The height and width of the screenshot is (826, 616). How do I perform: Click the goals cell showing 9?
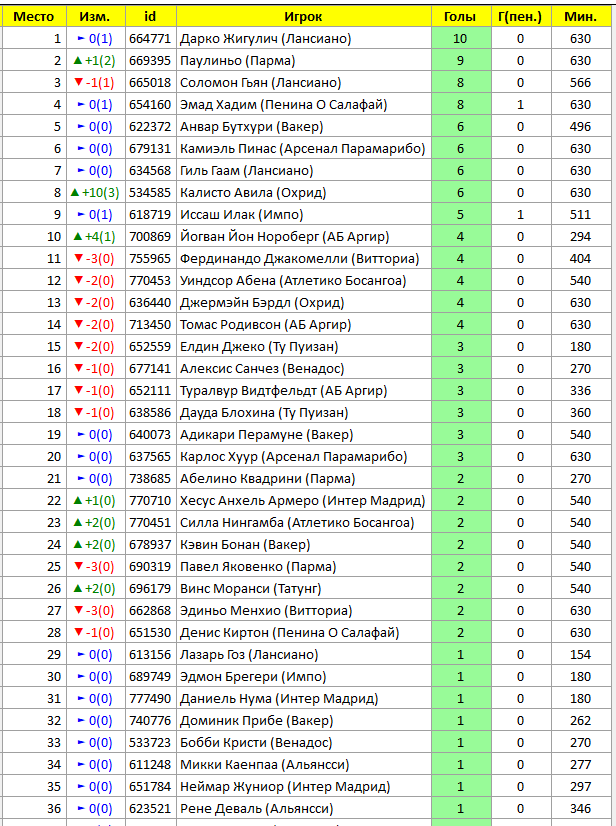pos(461,61)
